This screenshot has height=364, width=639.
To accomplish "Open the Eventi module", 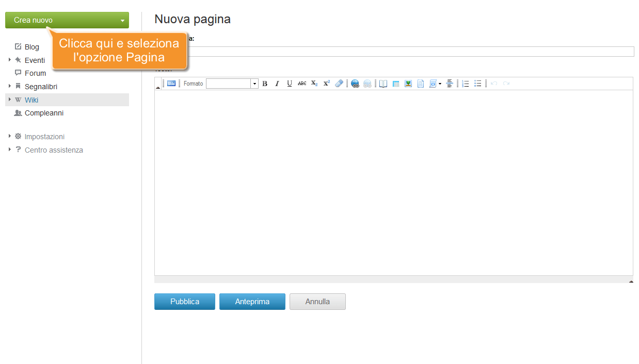I will tap(35, 60).
